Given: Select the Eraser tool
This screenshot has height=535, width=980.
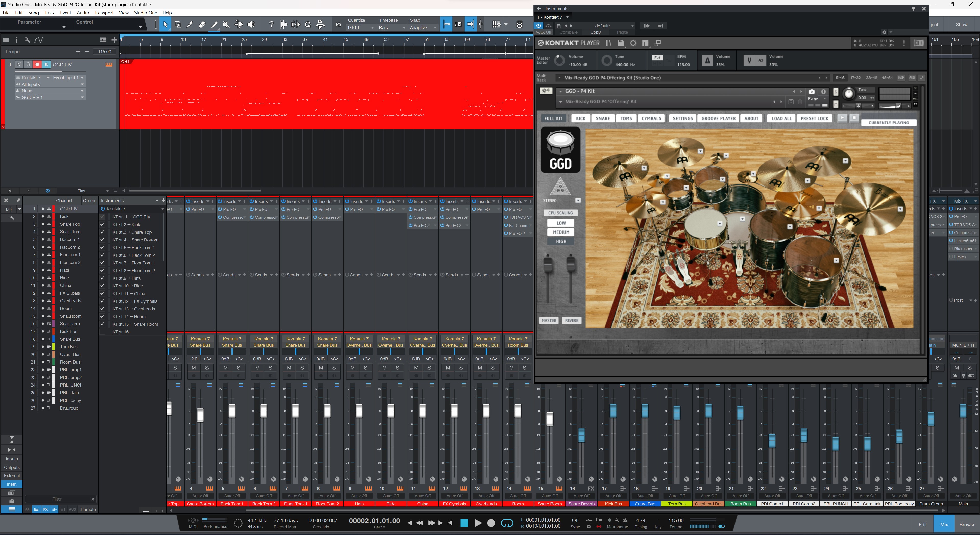Looking at the screenshot, I should [202, 24].
